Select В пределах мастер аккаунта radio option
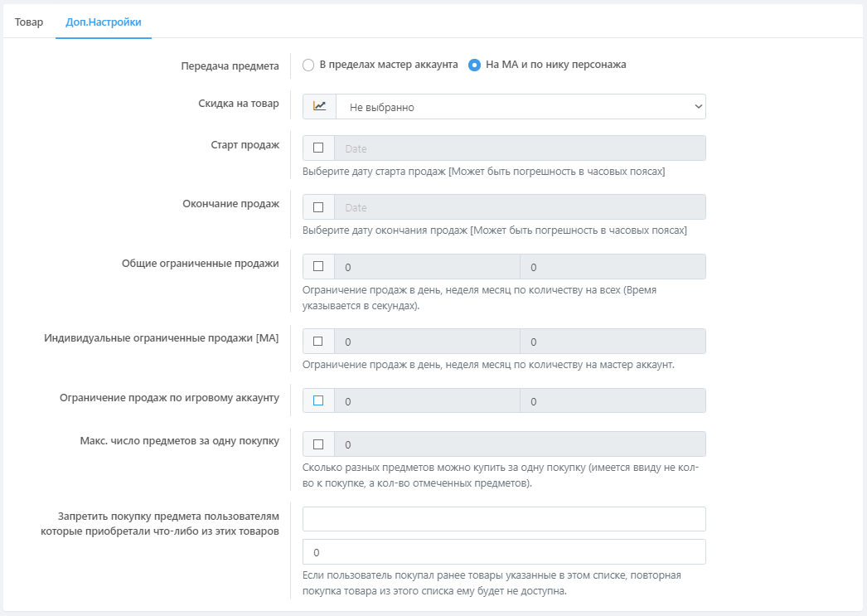Viewport: 867px width, 616px height. click(x=308, y=65)
